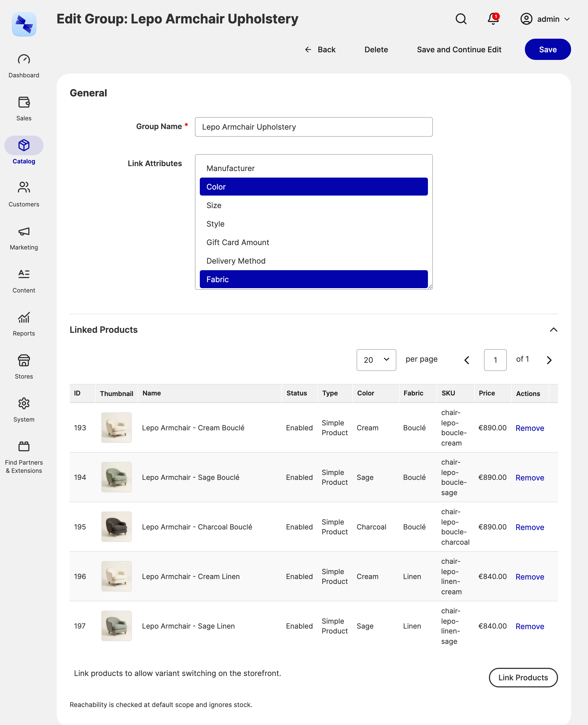Remove Lepo Armchair - Sage Bouclé
Screen dimensions: 588x725
pyautogui.click(x=530, y=478)
